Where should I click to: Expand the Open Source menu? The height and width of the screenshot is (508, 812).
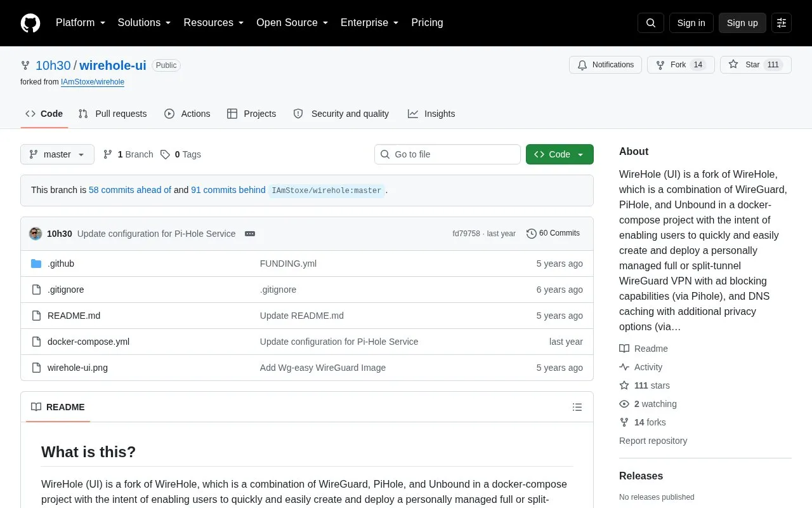click(x=292, y=23)
